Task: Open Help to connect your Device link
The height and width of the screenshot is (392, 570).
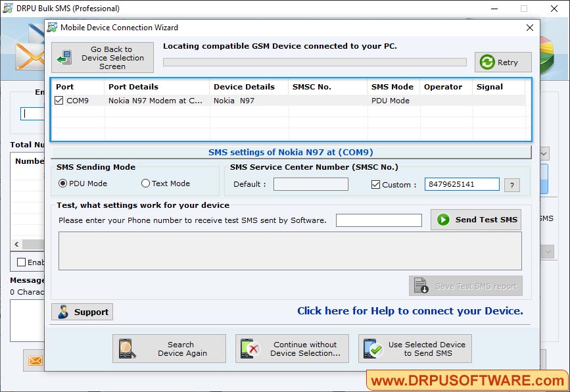Action: click(x=411, y=312)
